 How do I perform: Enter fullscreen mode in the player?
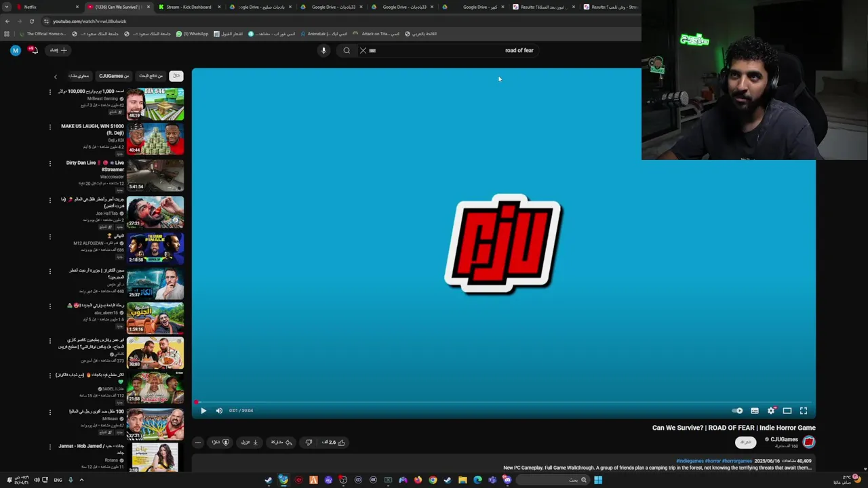tap(804, 411)
